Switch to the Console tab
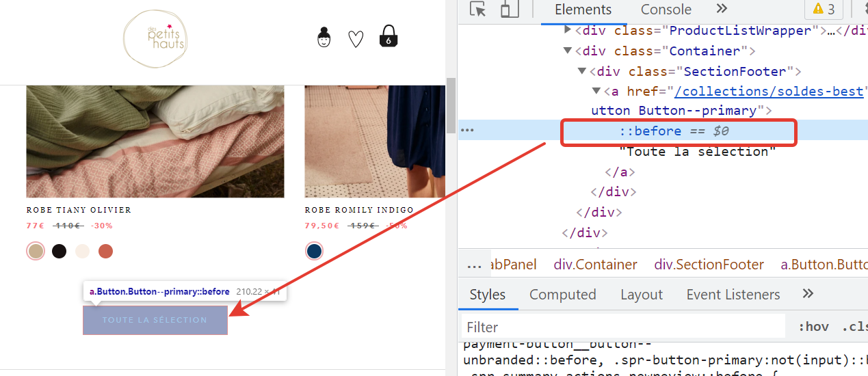 666,10
